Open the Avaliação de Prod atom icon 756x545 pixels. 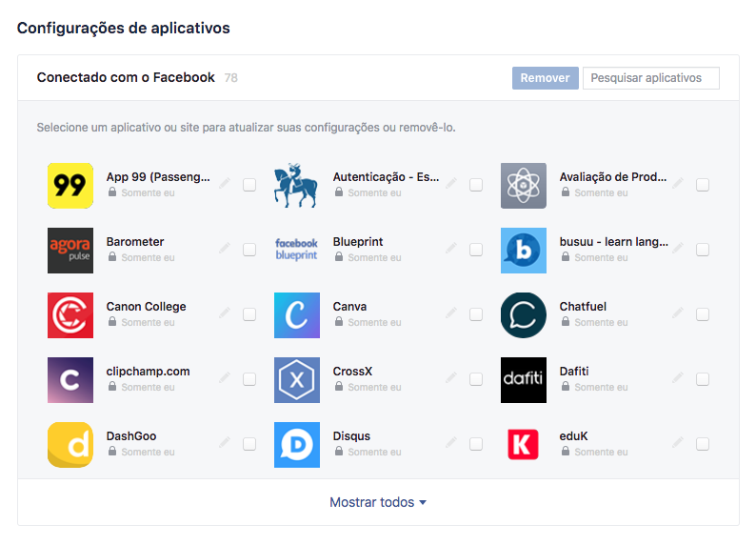[524, 186]
